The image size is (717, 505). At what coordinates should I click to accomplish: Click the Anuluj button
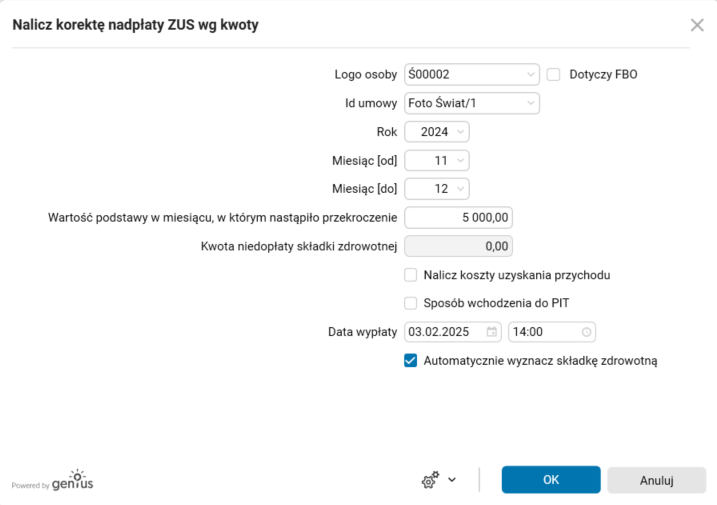pos(656,480)
